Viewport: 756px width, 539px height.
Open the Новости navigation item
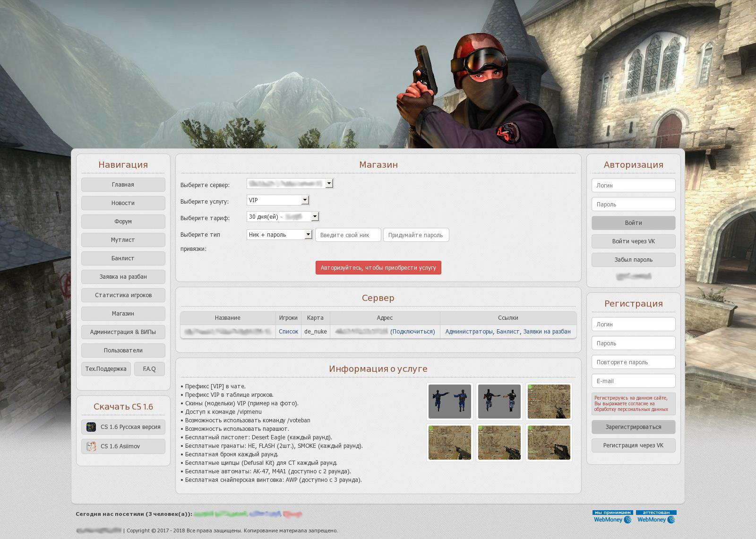pyautogui.click(x=123, y=203)
